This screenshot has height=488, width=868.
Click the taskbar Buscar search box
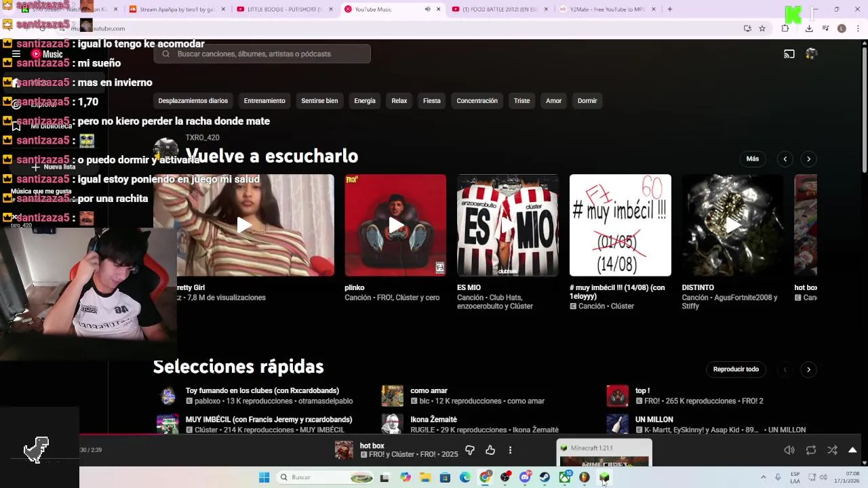[325, 478]
